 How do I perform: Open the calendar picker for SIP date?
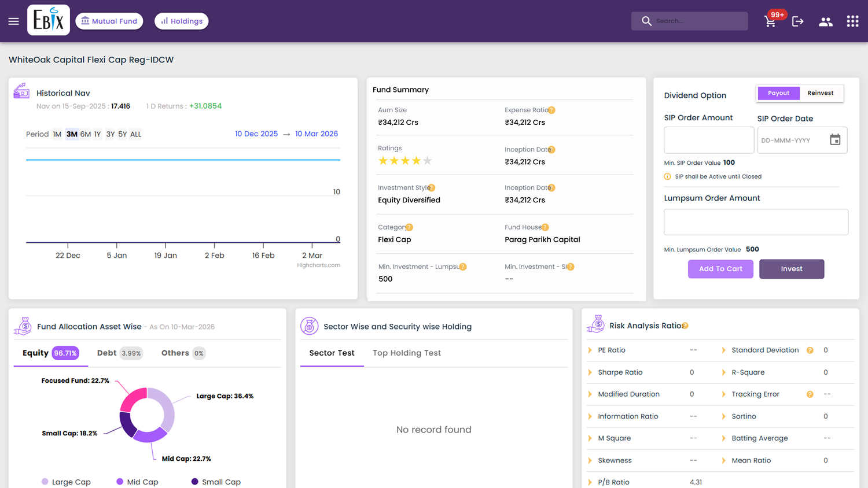(x=835, y=140)
